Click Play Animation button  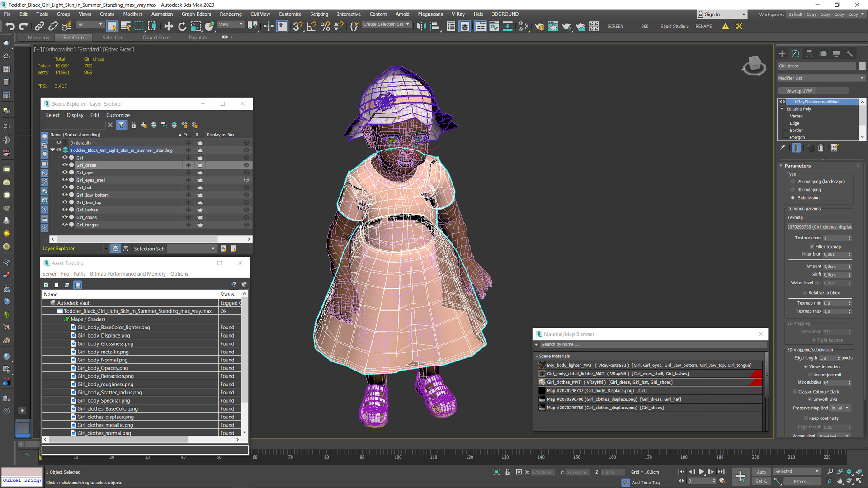pyautogui.click(x=702, y=472)
